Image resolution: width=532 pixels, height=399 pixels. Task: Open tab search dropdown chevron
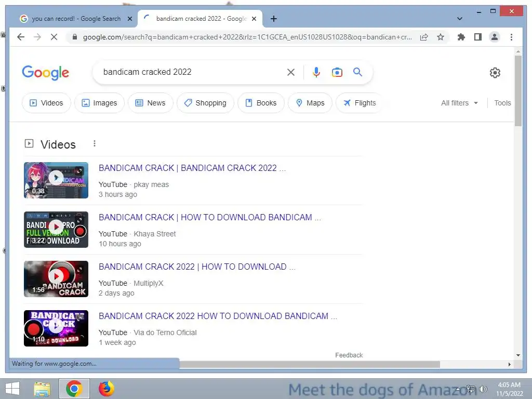click(460, 19)
